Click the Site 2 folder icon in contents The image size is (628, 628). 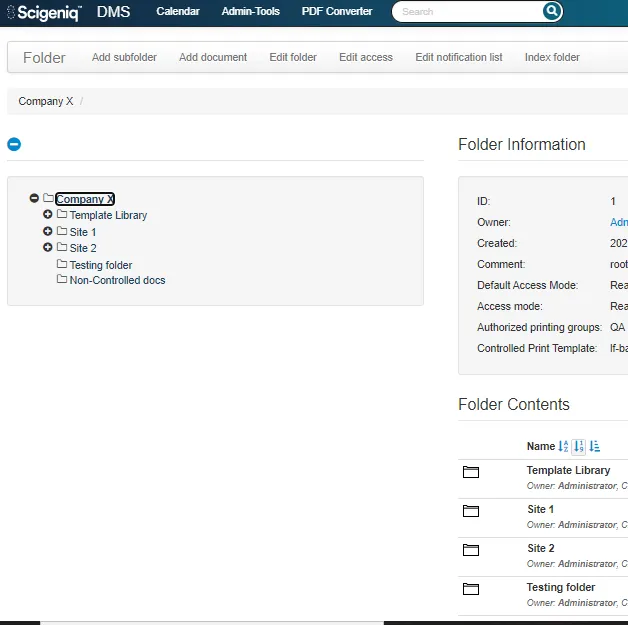[471, 550]
